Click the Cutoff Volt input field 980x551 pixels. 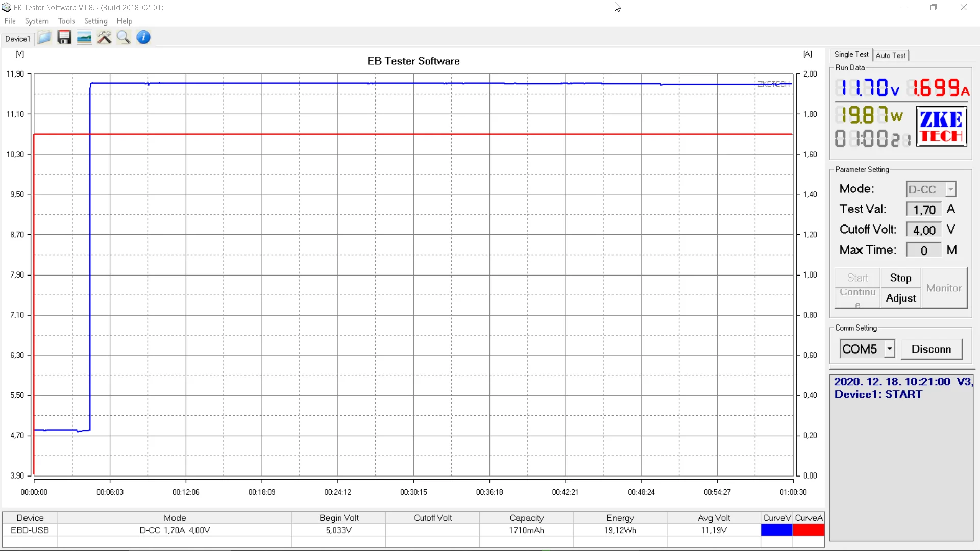[923, 230]
